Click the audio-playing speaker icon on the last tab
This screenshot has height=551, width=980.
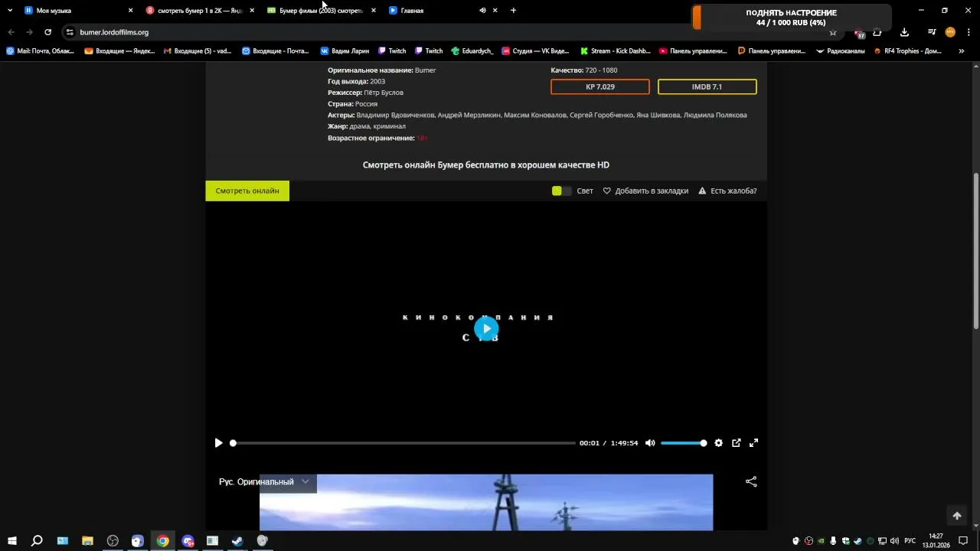tap(482, 11)
